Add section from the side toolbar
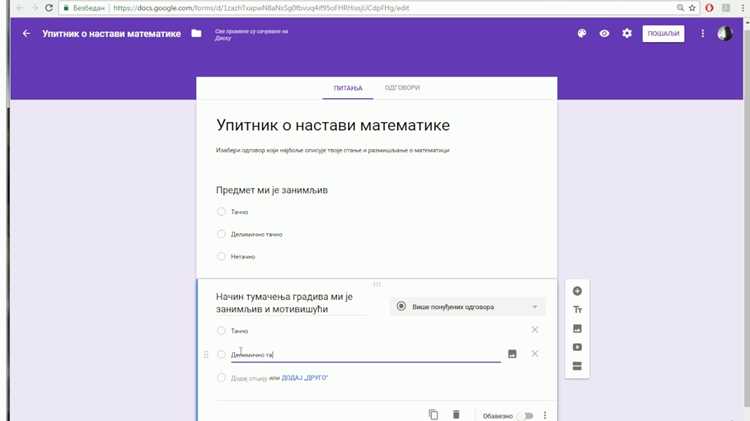The image size is (750, 421). click(x=577, y=366)
